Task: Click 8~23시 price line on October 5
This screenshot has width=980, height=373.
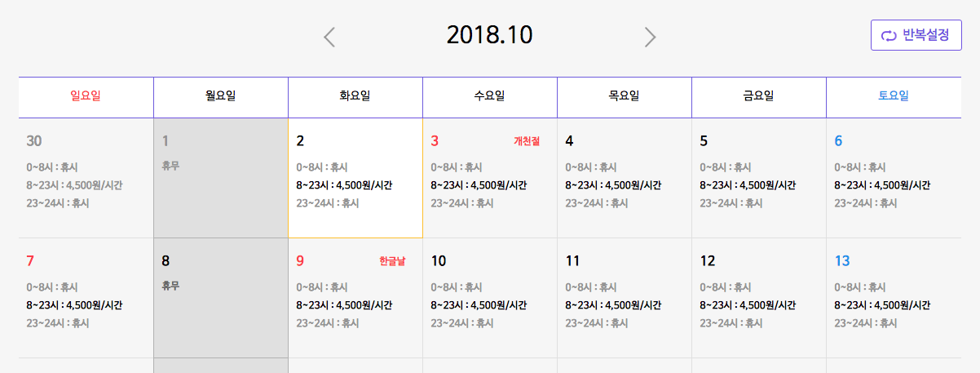Action: [748, 185]
